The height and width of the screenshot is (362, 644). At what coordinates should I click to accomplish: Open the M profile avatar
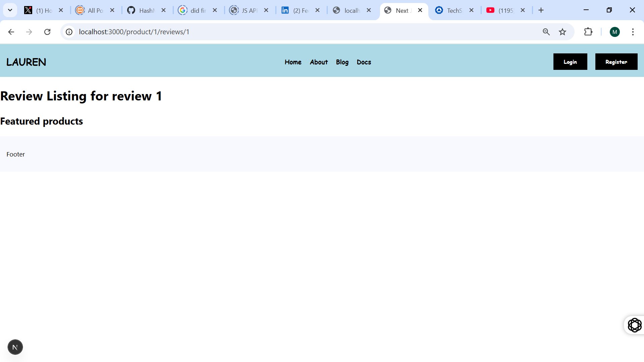point(615,32)
